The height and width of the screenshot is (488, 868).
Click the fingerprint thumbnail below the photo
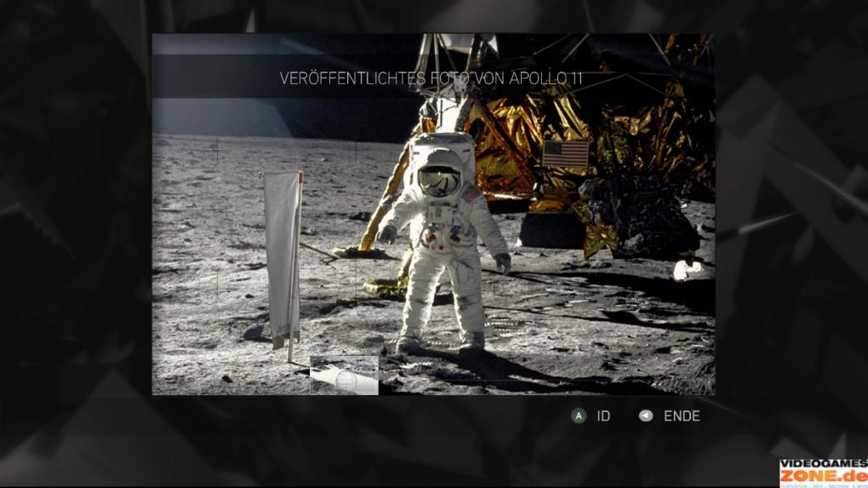[344, 376]
